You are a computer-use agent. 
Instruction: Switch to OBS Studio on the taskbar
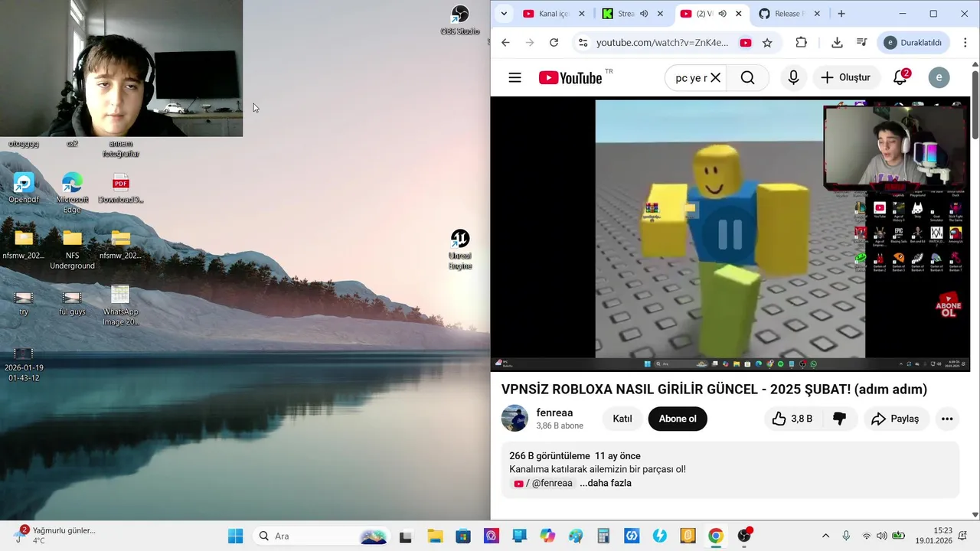[744, 536]
